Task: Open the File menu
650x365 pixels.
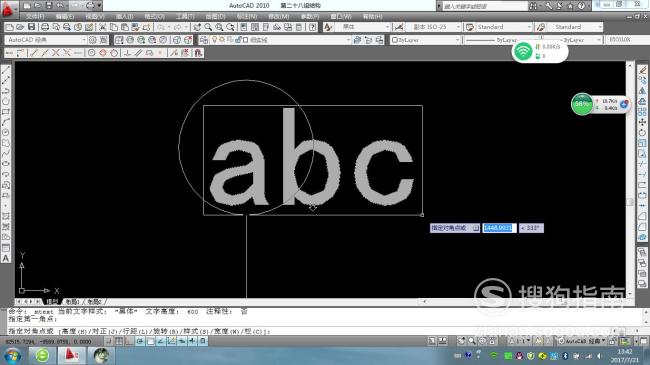Action: (35, 17)
